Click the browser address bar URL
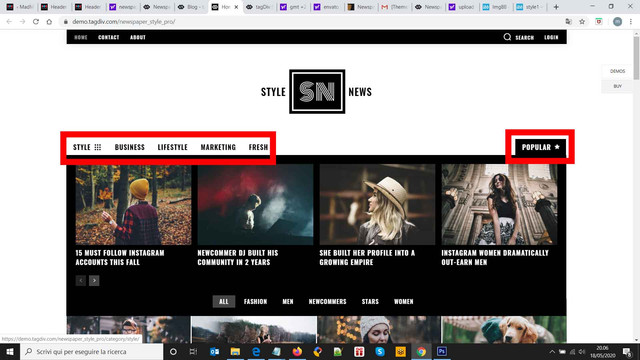 (124, 22)
